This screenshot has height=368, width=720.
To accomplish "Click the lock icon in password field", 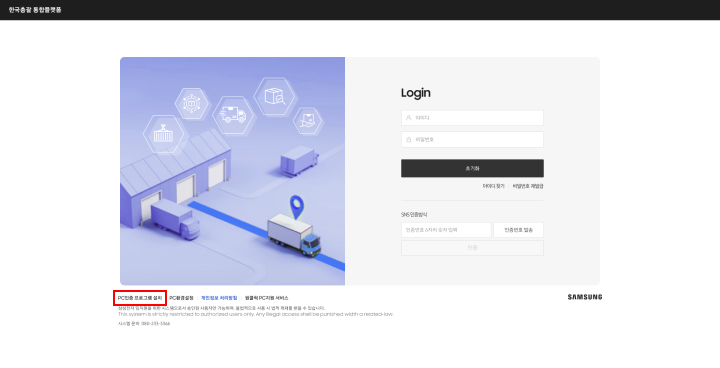I will (x=408, y=139).
